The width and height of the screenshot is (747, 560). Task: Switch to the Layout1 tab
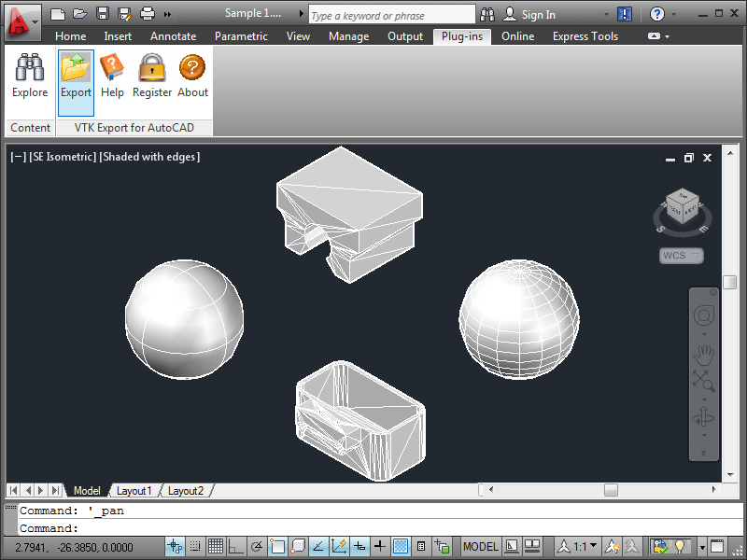(x=134, y=491)
